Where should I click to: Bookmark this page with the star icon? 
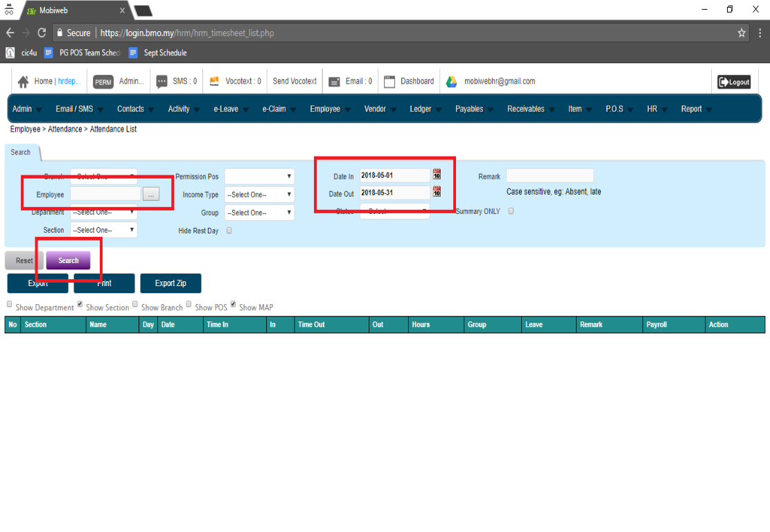[742, 33]
